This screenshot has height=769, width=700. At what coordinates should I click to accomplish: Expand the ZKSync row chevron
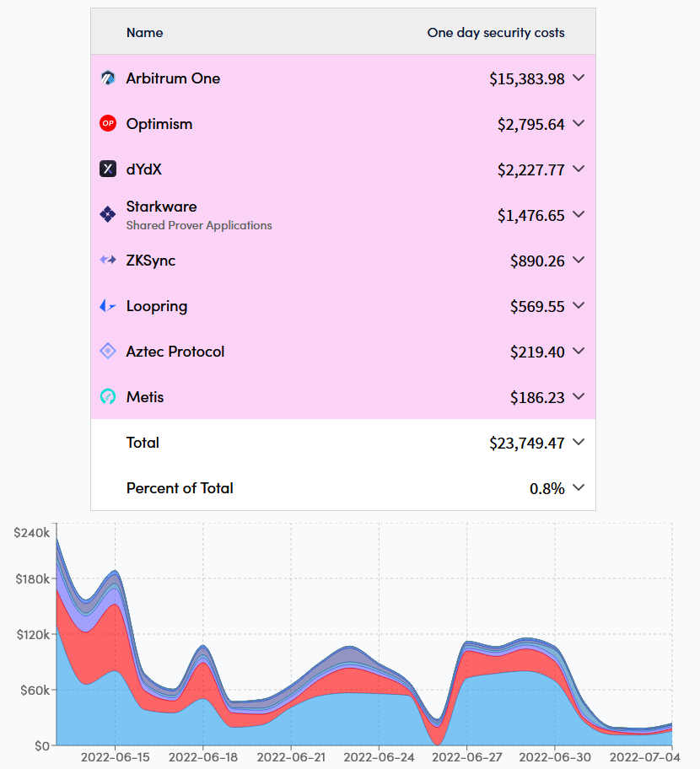tap(579, 260)
